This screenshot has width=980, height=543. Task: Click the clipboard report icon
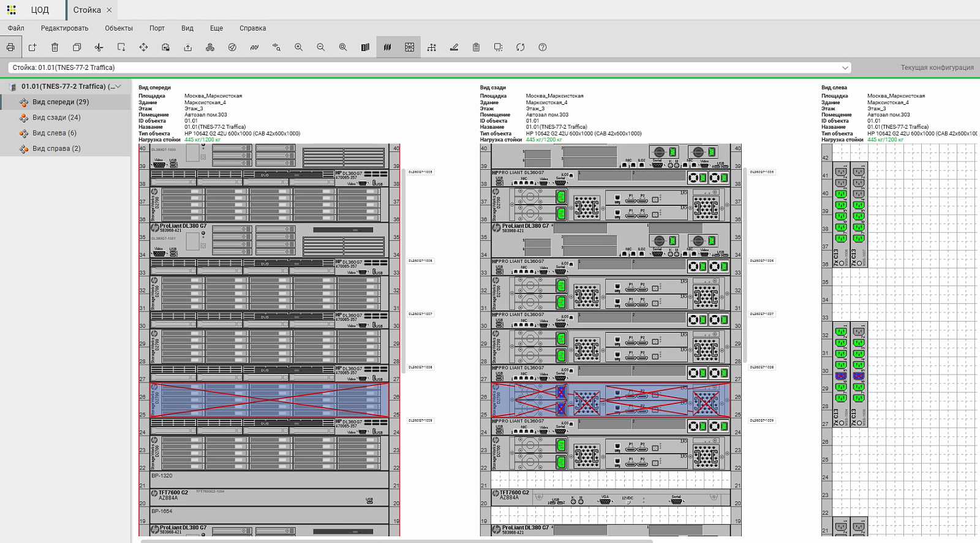476,47
